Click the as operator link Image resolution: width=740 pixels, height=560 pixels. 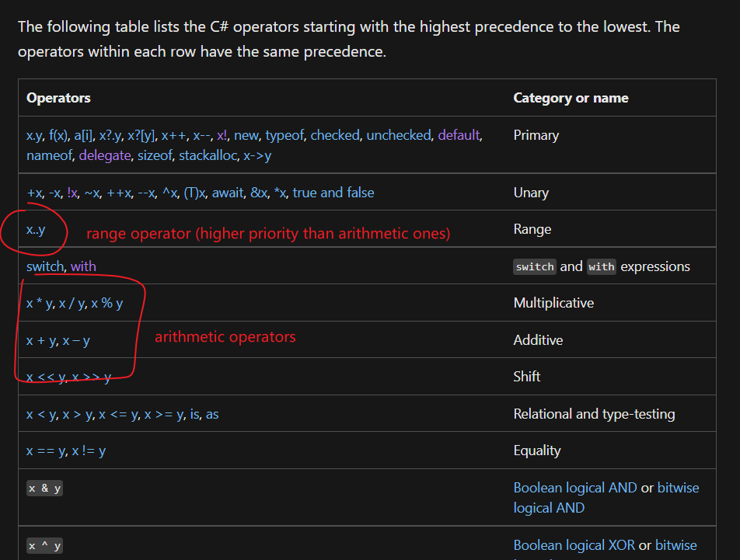(212, 414)
